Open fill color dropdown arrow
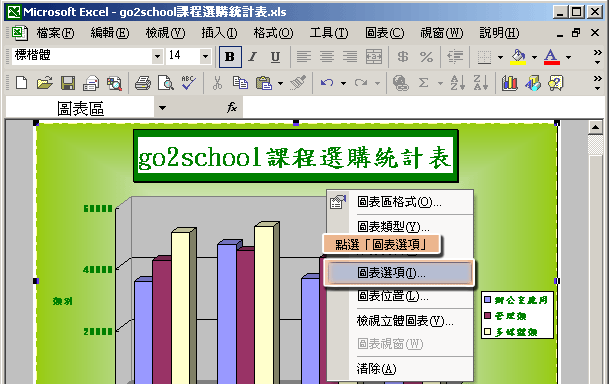Image resolution: width=609 pixels, height=384 pixels. (x=534, y=57)
